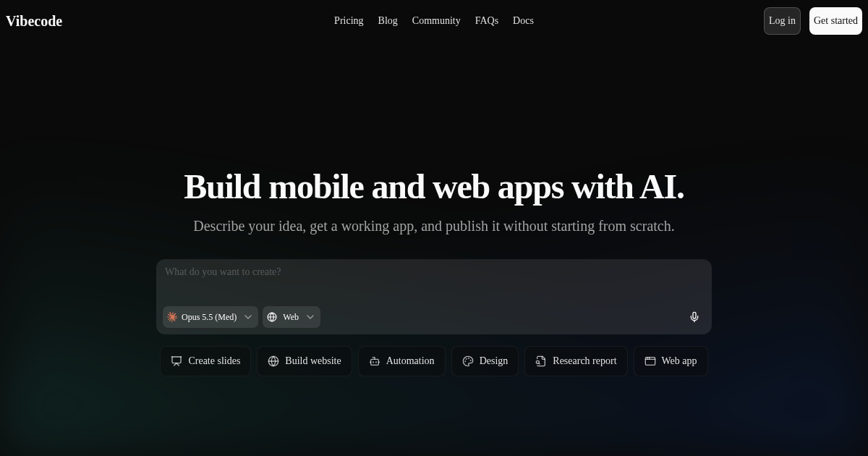Open the Web platform dropdown

point(292,317)
